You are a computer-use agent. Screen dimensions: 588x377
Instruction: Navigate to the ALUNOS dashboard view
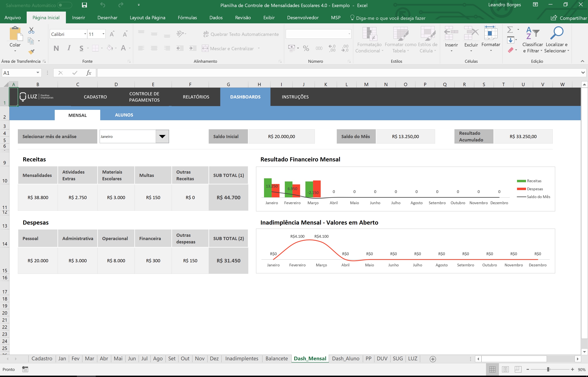(124, 115)
